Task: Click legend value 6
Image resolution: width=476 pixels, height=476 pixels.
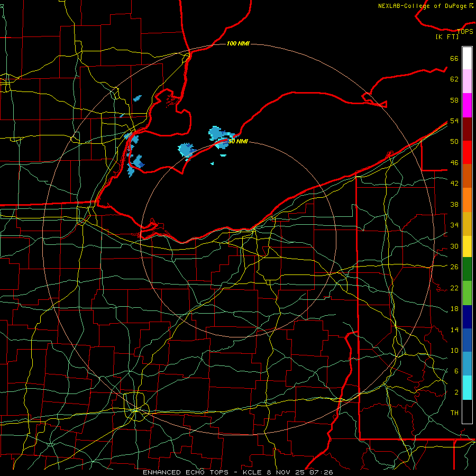Action: (x=456, y=371)
